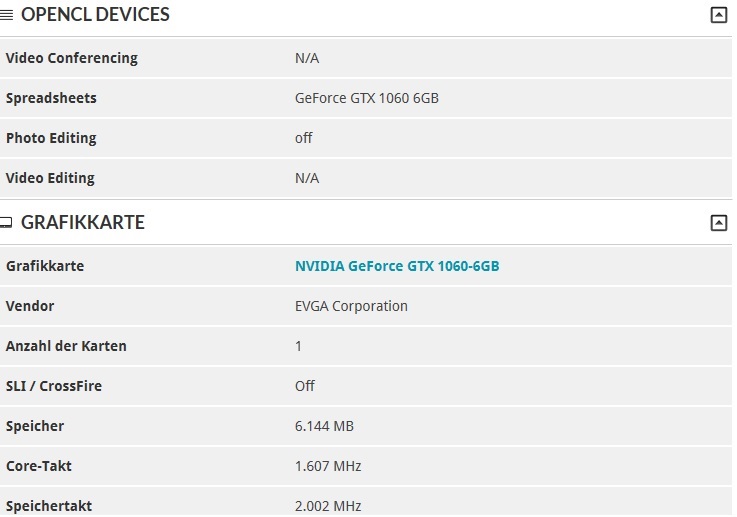Select the Photo Editing row label

pyautogui.click(x=51, y=138)
